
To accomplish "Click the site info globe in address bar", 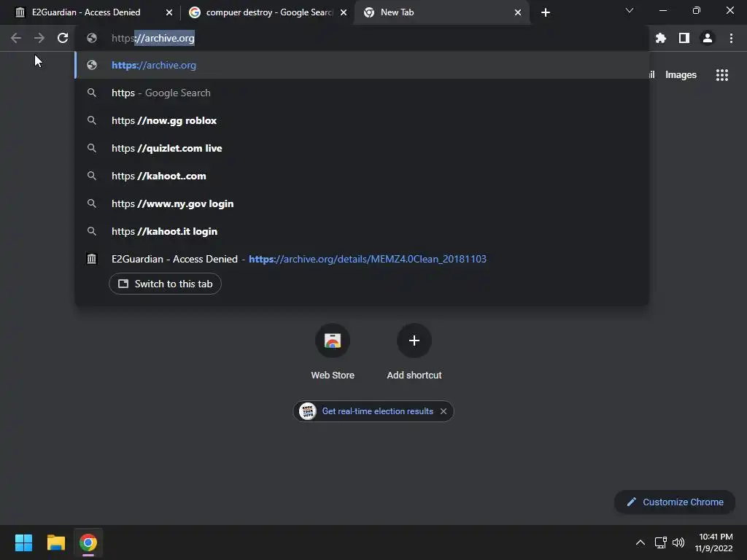I will [92, 38].
